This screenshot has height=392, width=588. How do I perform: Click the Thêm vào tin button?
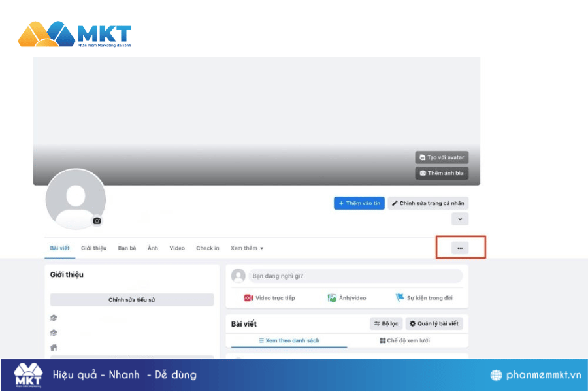tap(359, 203)
